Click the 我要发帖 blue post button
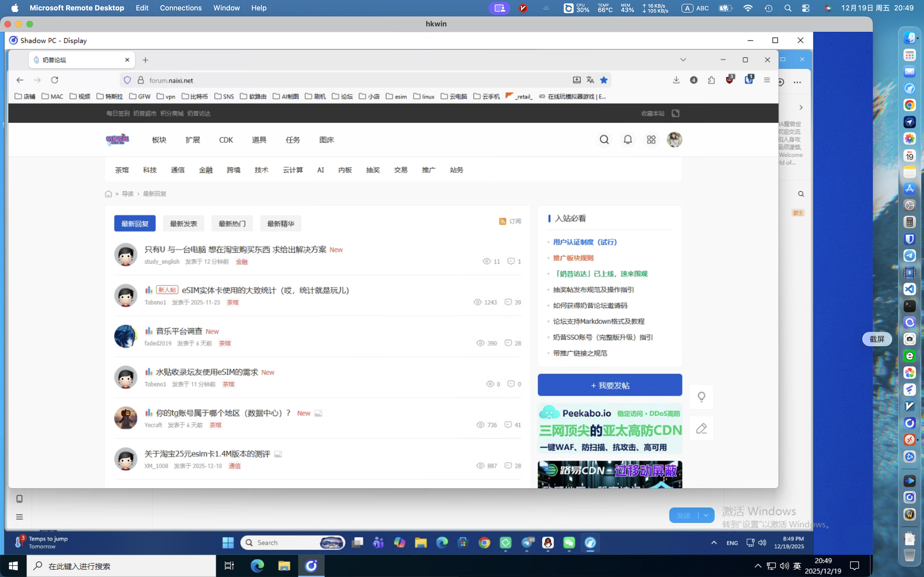 point(609,385)
